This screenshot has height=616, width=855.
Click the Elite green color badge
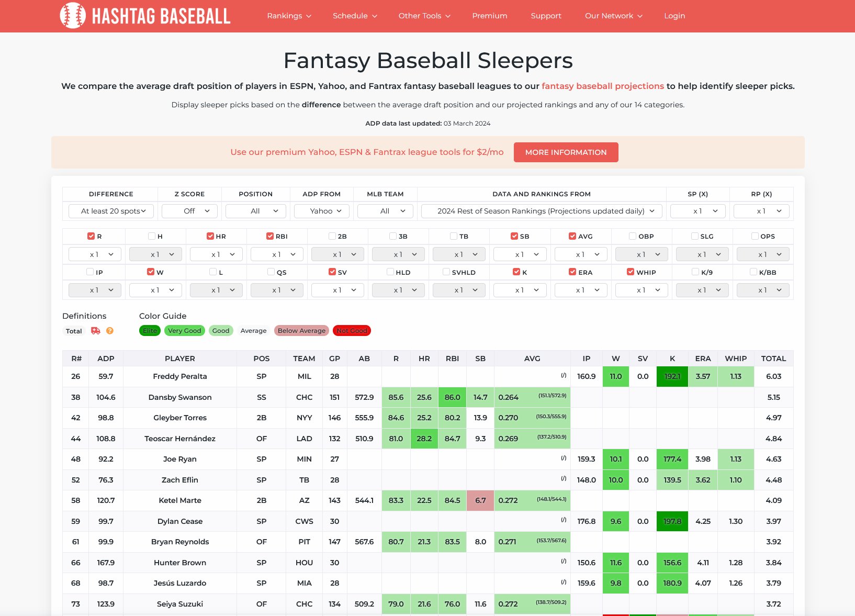150,331
